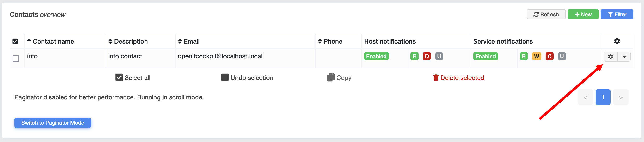Click the next page arrow
The width and height of the screenshot is (644, 142).
point(620,97)
